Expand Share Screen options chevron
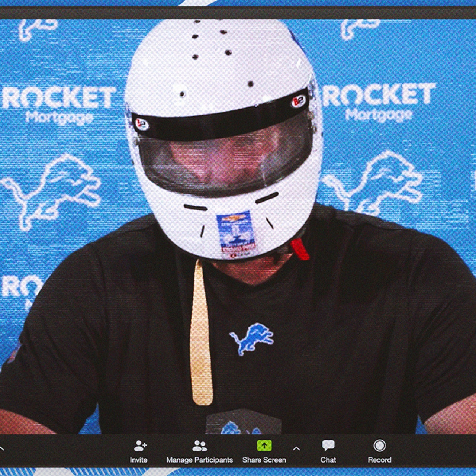The width and height of the screenshot is (476, 476). (296, 448)
